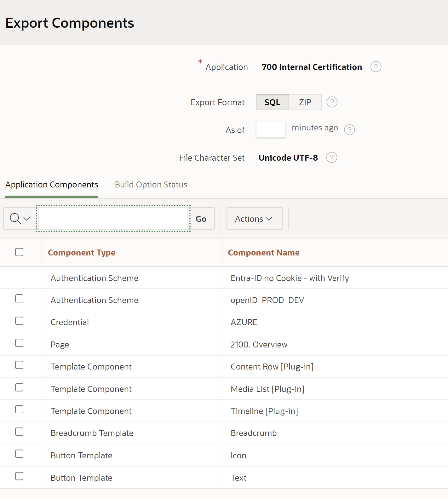
Task: Open help for the Application field
Action: click(376, 67)
